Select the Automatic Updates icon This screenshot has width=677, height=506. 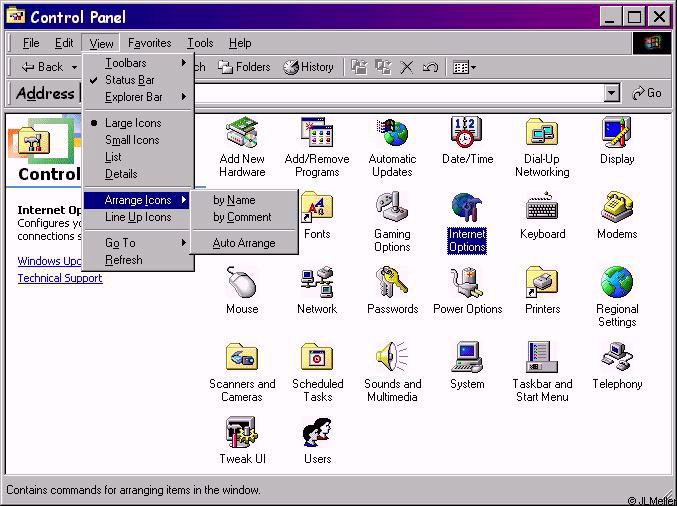[392, 133]
